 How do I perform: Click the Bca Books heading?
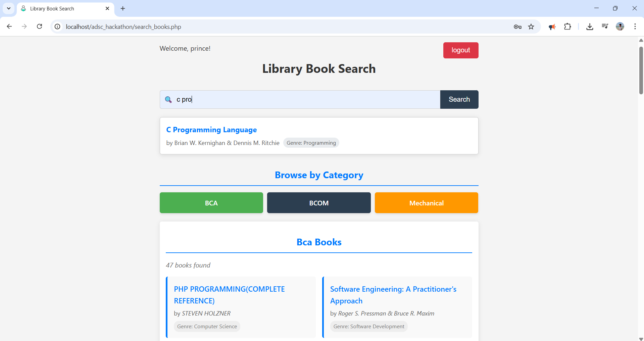click(x=319, y=242)
